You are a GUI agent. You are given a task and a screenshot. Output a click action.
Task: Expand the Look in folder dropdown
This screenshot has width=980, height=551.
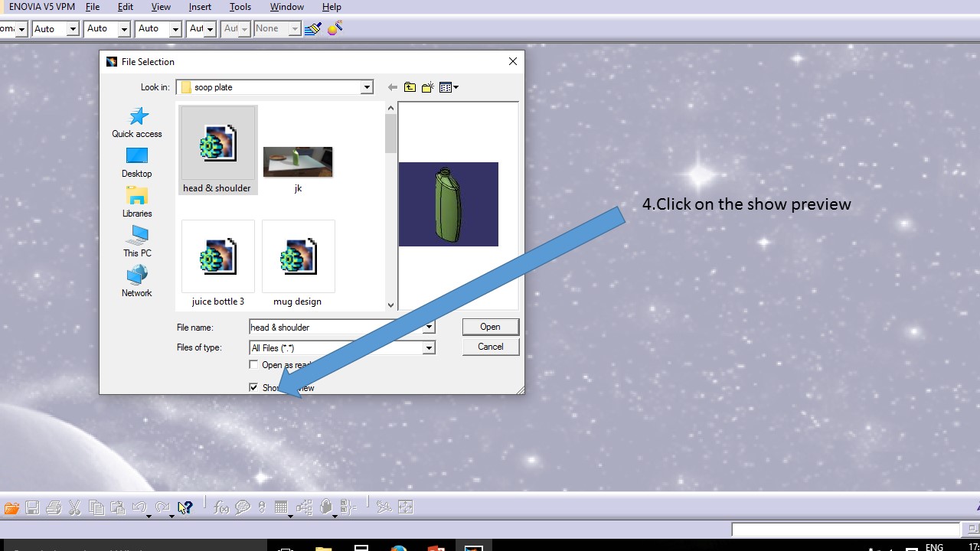coord(367,87)
